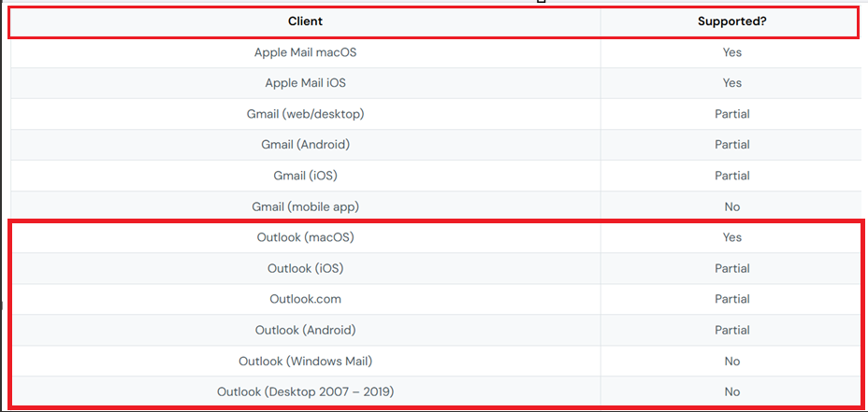This screenshot has height=412, width=868.
Task: Click the 'Gmail (mobile app)' cell
Action: [306, 206]
